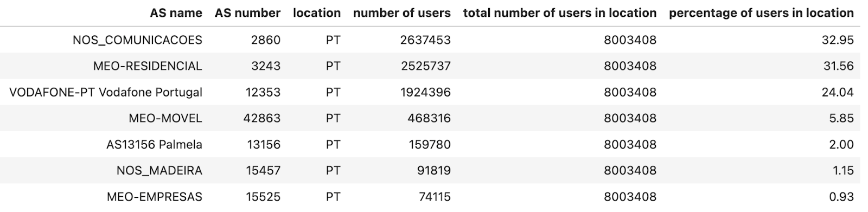Select the AS13156 Palmela cell
The width and height of the screenshot is (868, 212).
pos(155,145)
